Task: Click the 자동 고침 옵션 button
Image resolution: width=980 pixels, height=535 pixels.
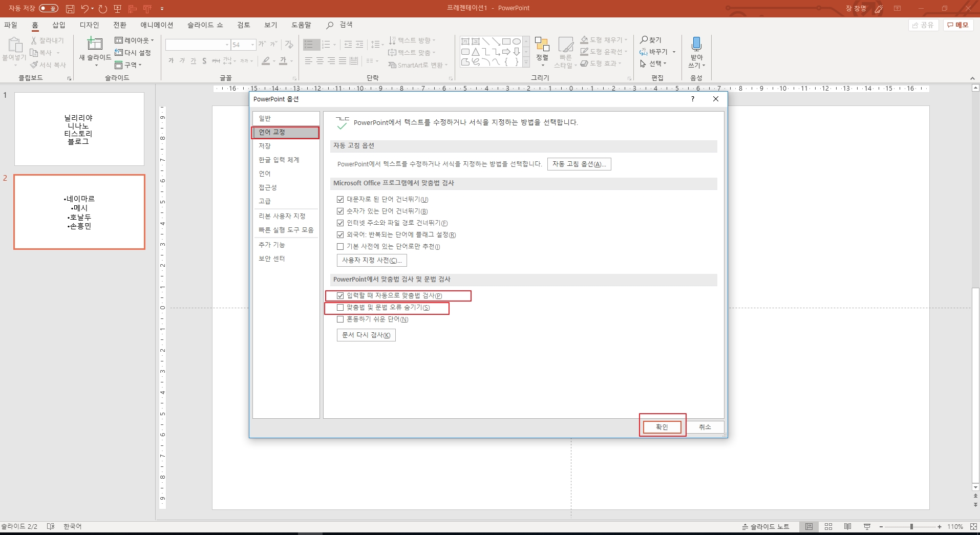Action: (x=579, y=164)
